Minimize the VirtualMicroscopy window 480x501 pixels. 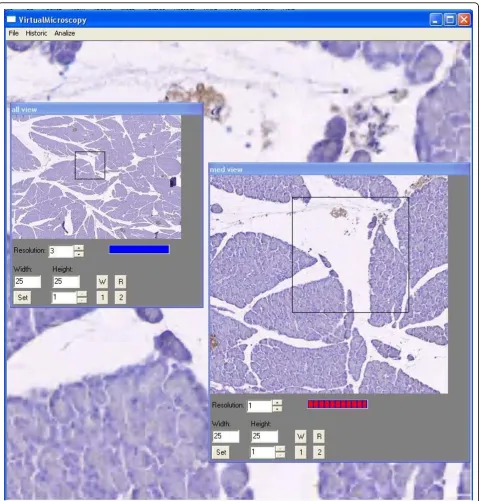point(435,20)
